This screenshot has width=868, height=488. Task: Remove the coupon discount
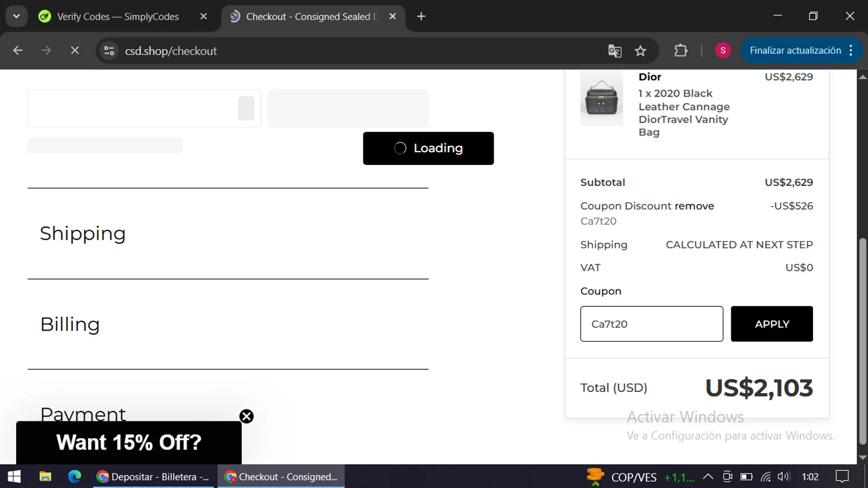(694, 206)
